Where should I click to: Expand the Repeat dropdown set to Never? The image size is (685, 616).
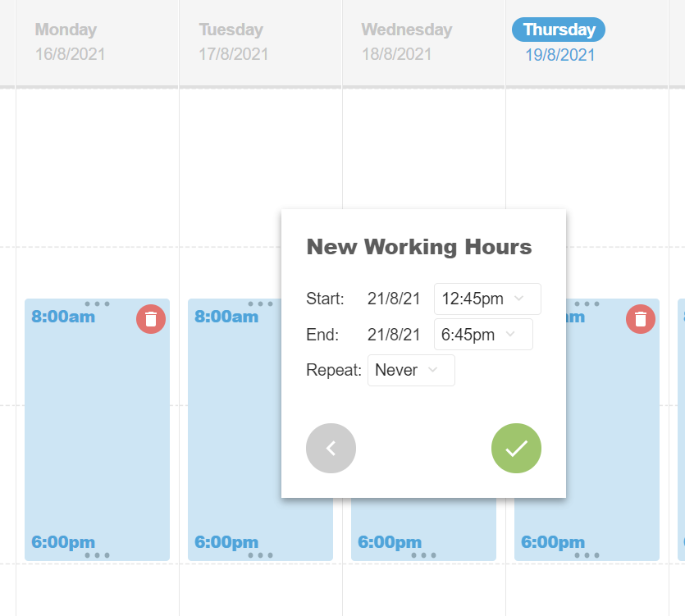[x=411, y=370]
